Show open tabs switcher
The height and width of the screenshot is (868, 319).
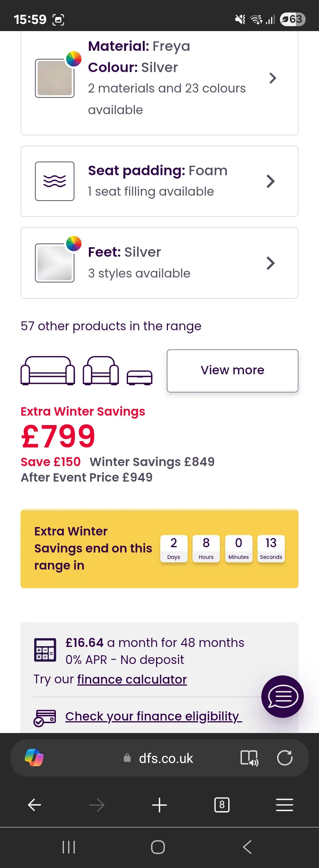(222, 805)
